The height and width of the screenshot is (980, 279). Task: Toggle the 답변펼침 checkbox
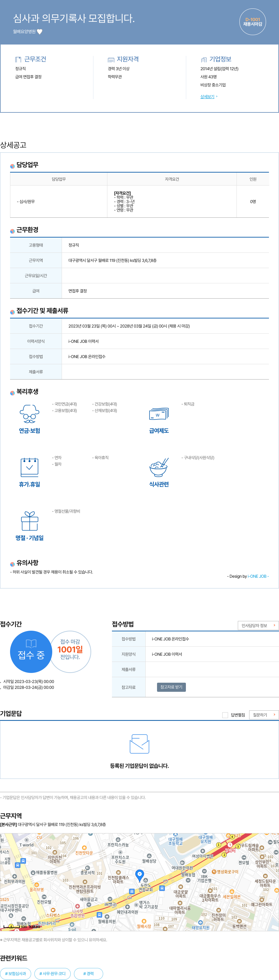[x=225, y=715]
